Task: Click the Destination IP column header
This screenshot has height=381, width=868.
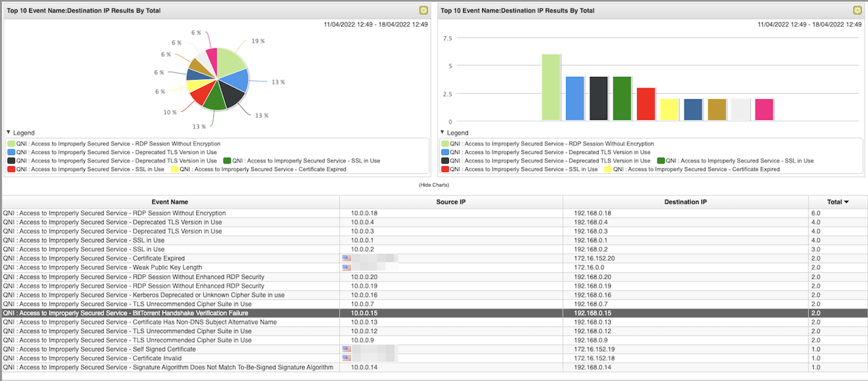Action: click(x=685, y=202)
